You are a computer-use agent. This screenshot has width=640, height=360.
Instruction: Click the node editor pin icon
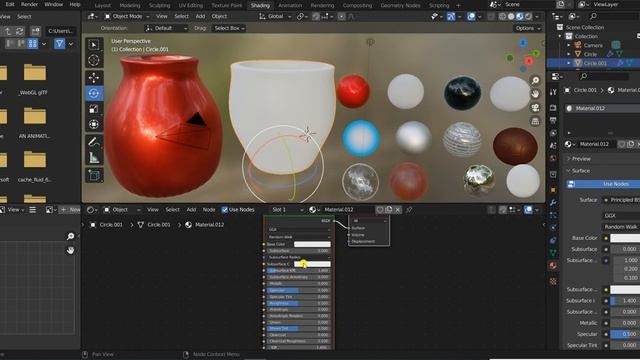(x=409, y=210)
